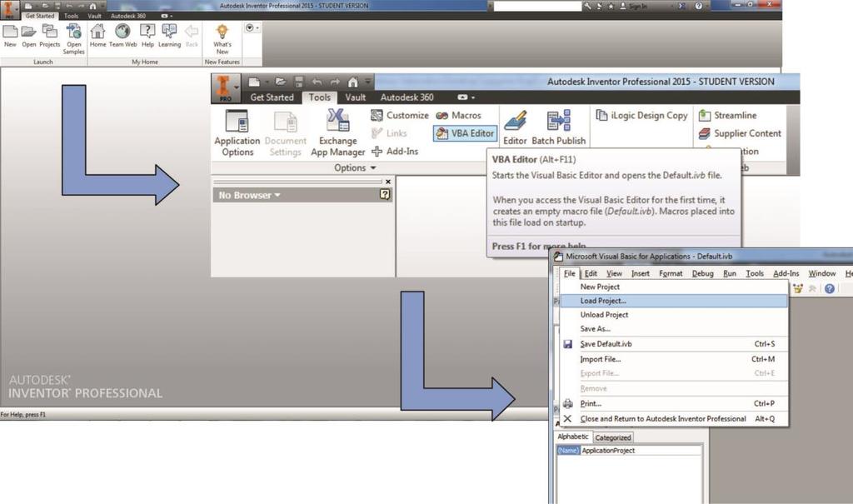This screenshot has height=504, width=853.
Task: Open the Editor tool in Tools ribbon
Action: point(515,128)
